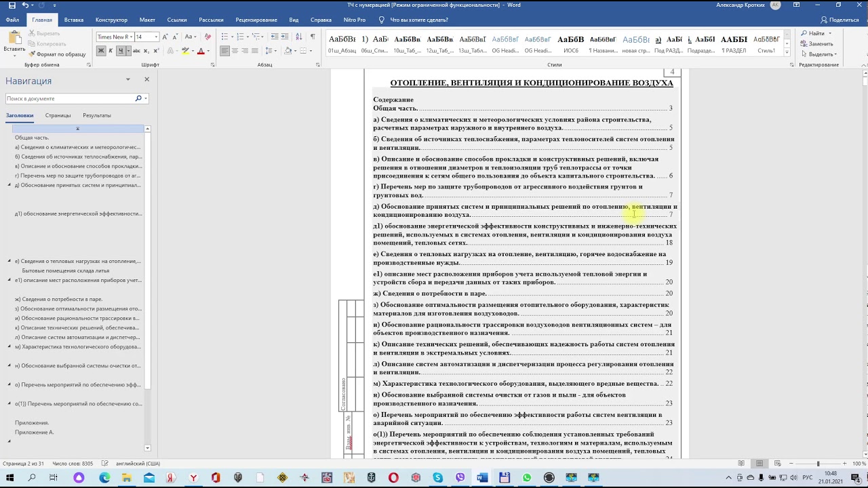Open the font name dropdown (Times New R)

click(130, 37)
